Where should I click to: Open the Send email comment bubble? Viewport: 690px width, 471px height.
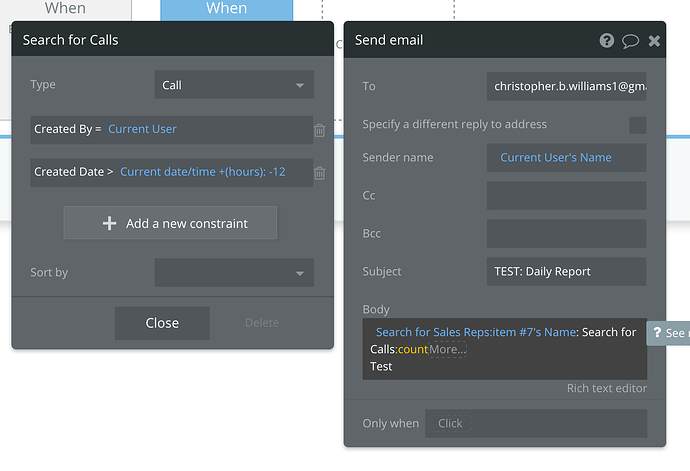pos(630,41)
